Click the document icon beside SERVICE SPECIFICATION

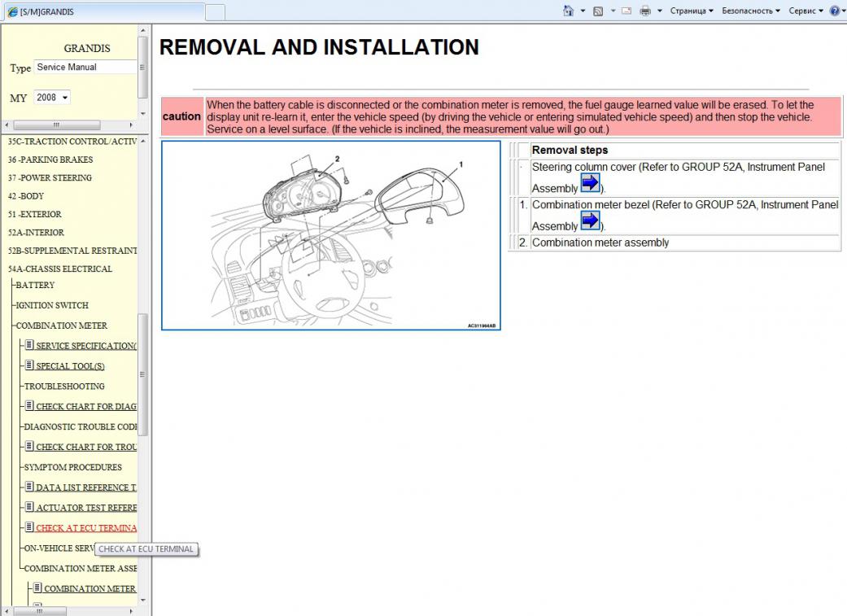point(30,345)
